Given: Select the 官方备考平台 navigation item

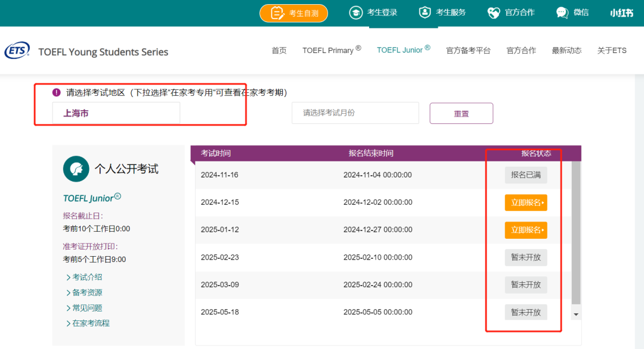Looking at the screenshot, I should click(x=468, y=51).
